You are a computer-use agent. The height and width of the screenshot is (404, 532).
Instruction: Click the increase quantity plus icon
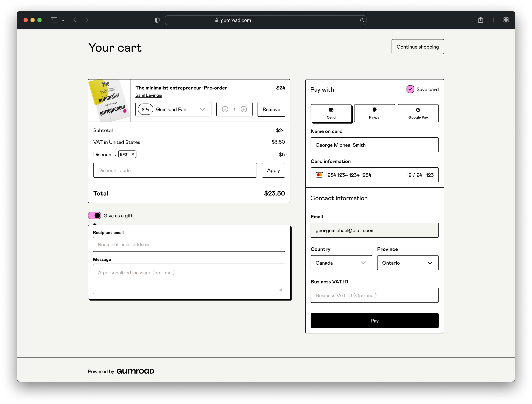pyautogui.click(x=244, y=109)
